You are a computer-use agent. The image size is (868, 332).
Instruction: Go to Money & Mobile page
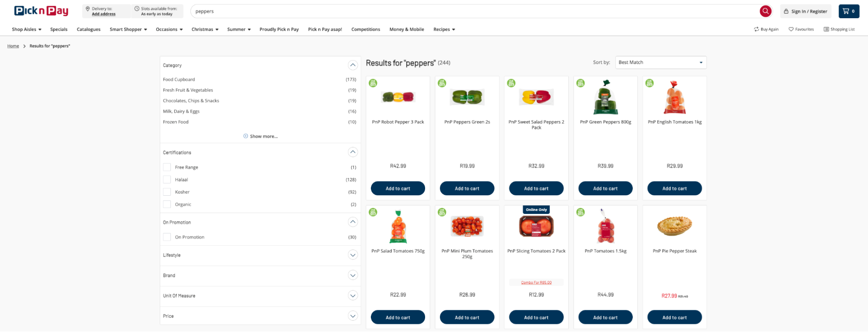(x=406, y=30)
